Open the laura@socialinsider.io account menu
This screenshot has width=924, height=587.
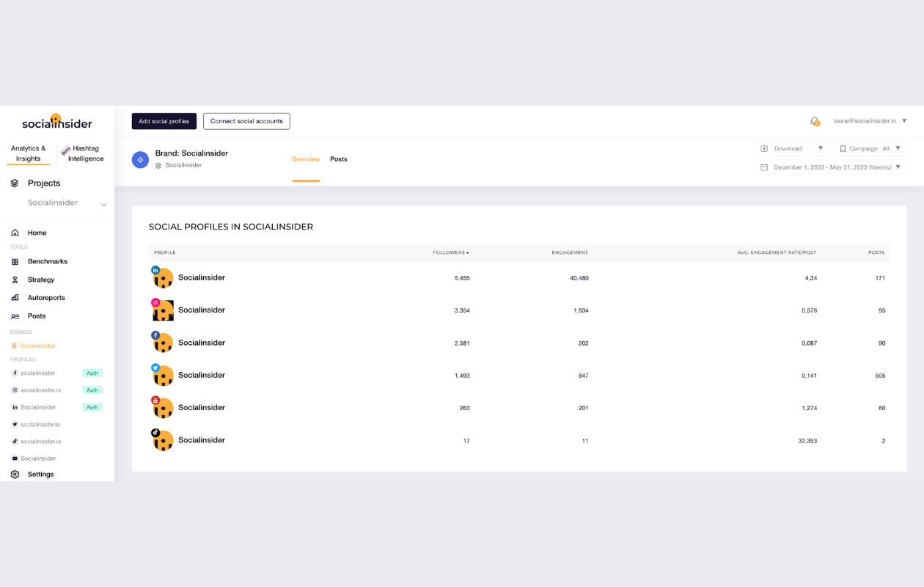coord(870,121)
